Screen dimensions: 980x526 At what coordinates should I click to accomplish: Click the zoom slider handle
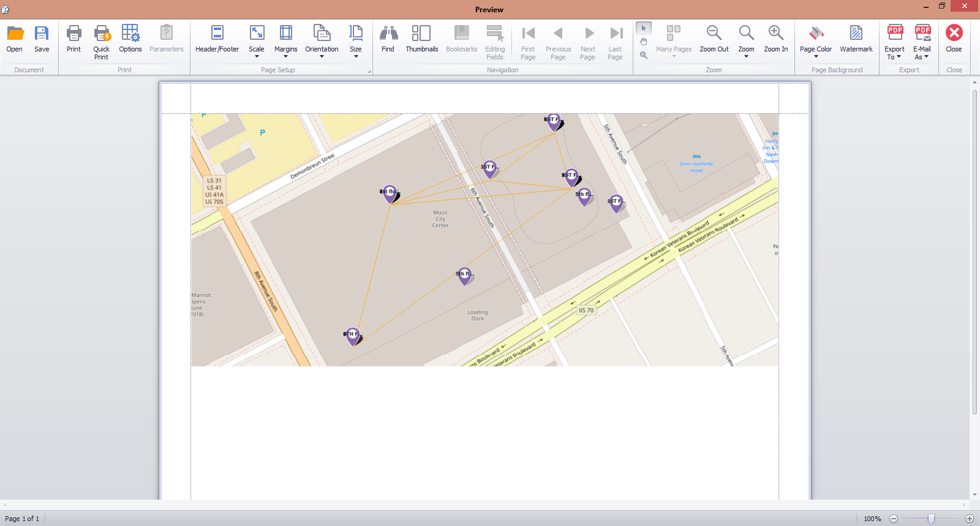(931, 519)
